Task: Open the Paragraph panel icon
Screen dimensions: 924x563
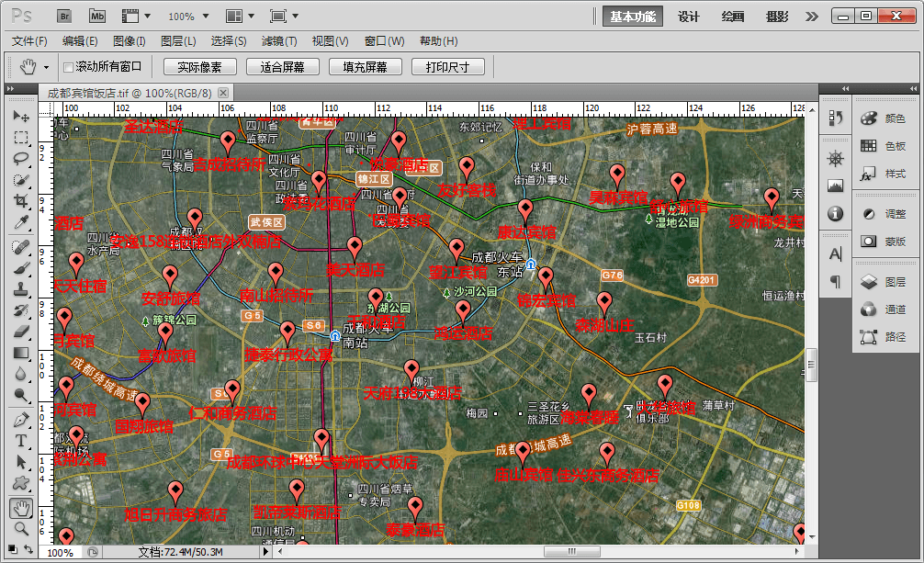Action: coord(835,282)
